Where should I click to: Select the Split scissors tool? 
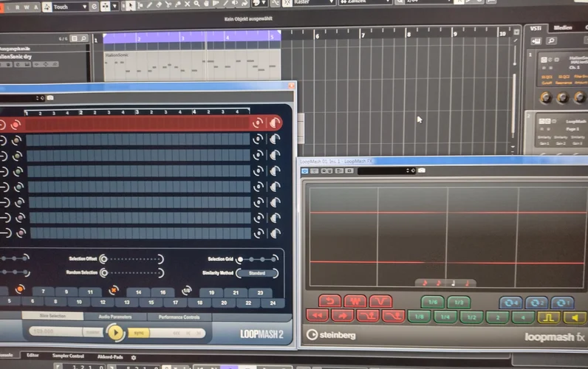(x=168, y=5)
